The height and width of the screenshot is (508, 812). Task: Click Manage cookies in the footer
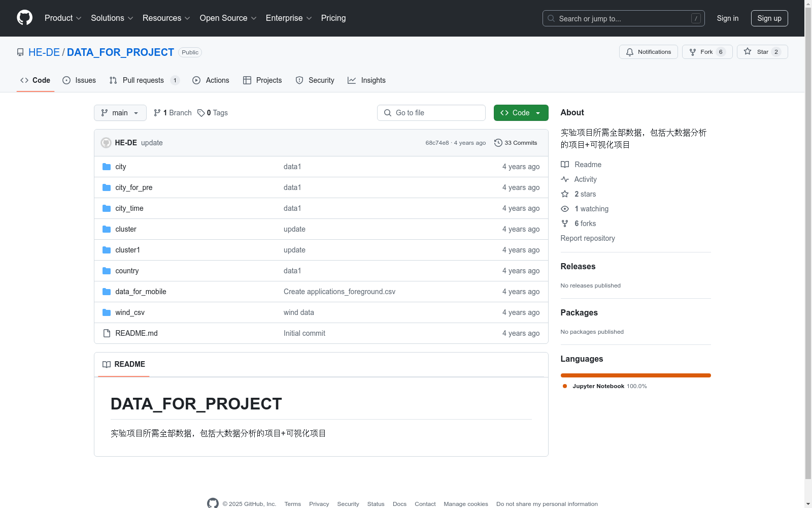[x=466, y=504]
